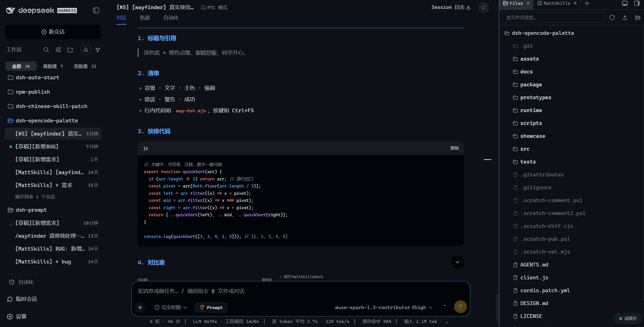Click the add new workspace folder icon
The image size is (644, 327).
(70, 50)
